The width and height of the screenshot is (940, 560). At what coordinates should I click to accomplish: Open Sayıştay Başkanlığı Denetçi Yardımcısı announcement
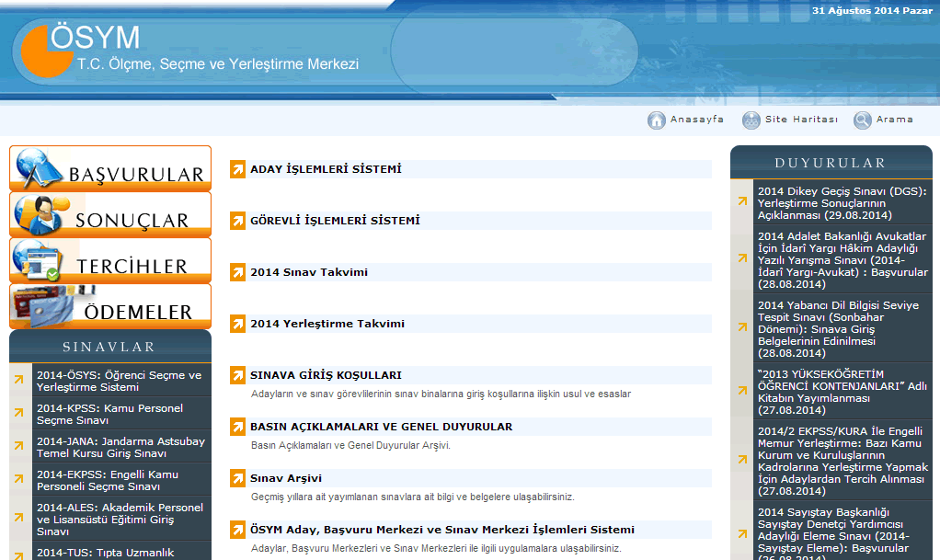[833, 533]
